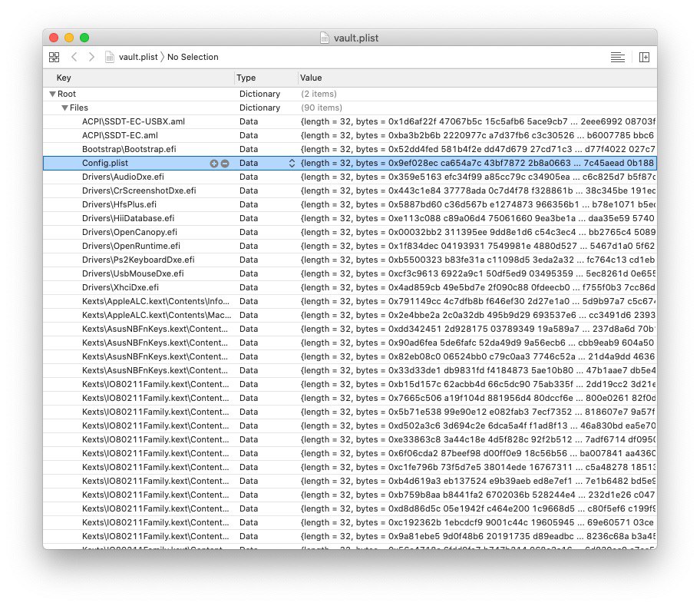Click the value starting 0x1f834dec
Image resolution: width=700 pixels, height=606 pixels.
477,246
